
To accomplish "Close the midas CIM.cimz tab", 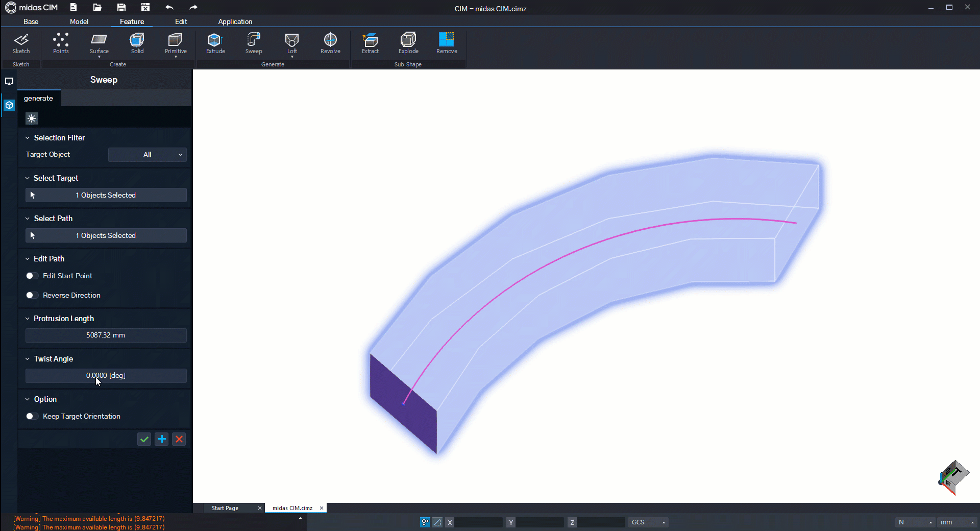I will 322,508.
